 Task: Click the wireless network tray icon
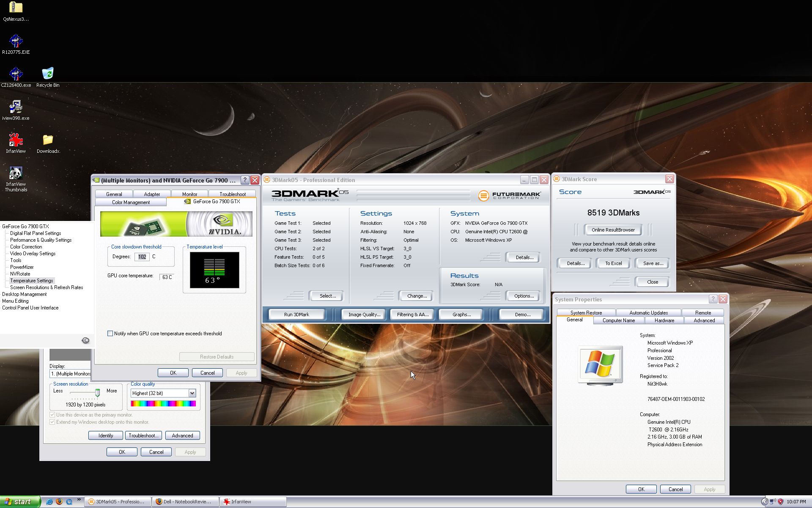(x=772, y=502)
